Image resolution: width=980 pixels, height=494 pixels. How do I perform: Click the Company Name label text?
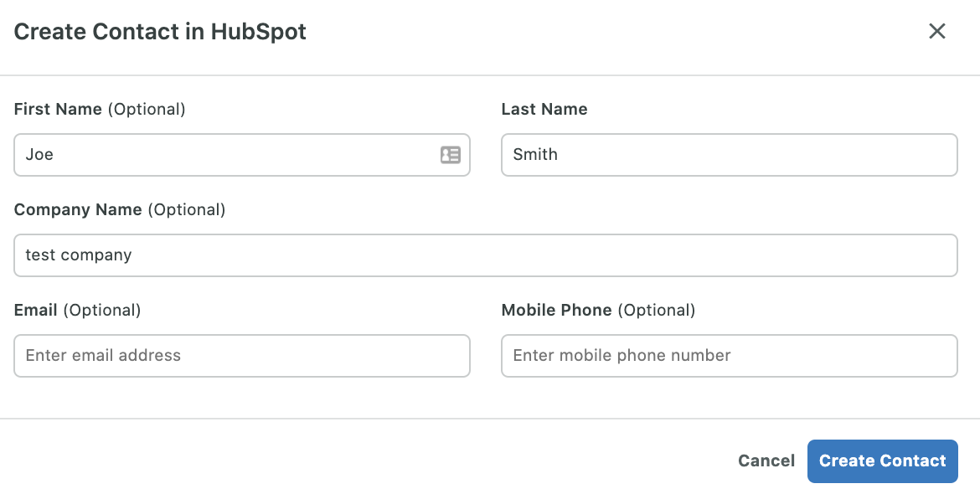78,210
